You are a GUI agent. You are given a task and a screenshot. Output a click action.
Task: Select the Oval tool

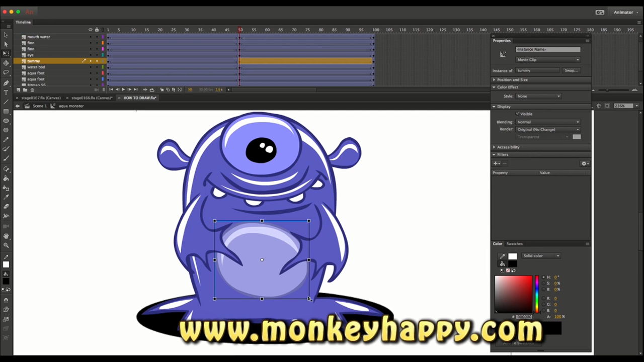pos(6,121)
